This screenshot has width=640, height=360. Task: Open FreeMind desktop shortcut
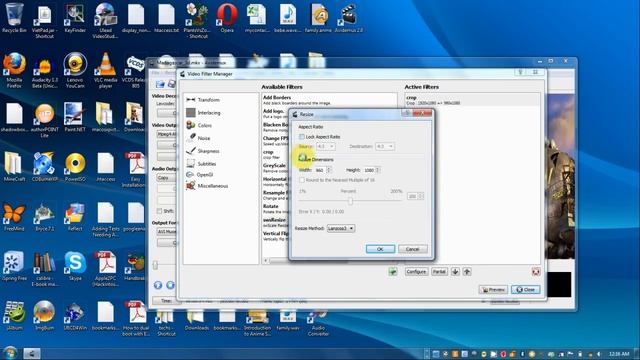coord(14,216)
